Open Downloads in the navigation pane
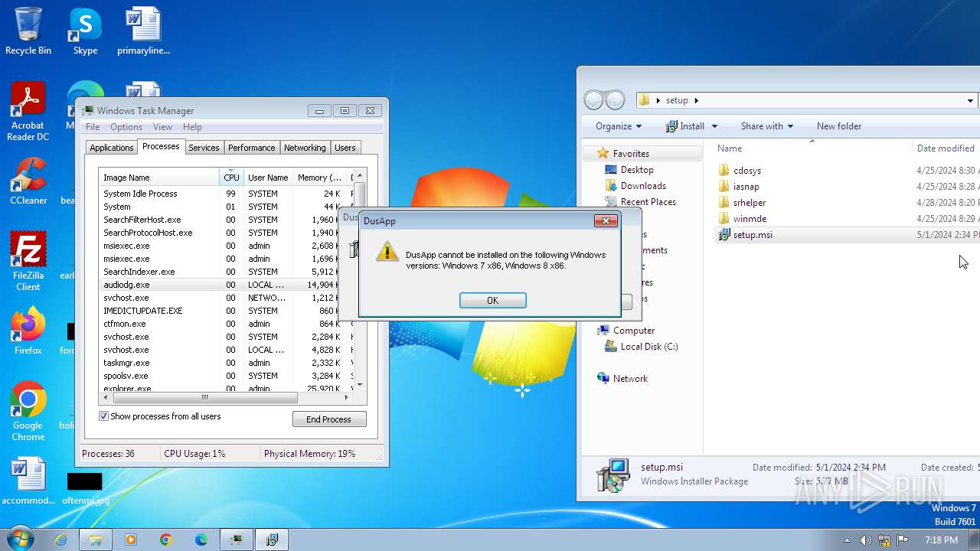The width and height of the screenshot is (980, 551). [643, 186]
